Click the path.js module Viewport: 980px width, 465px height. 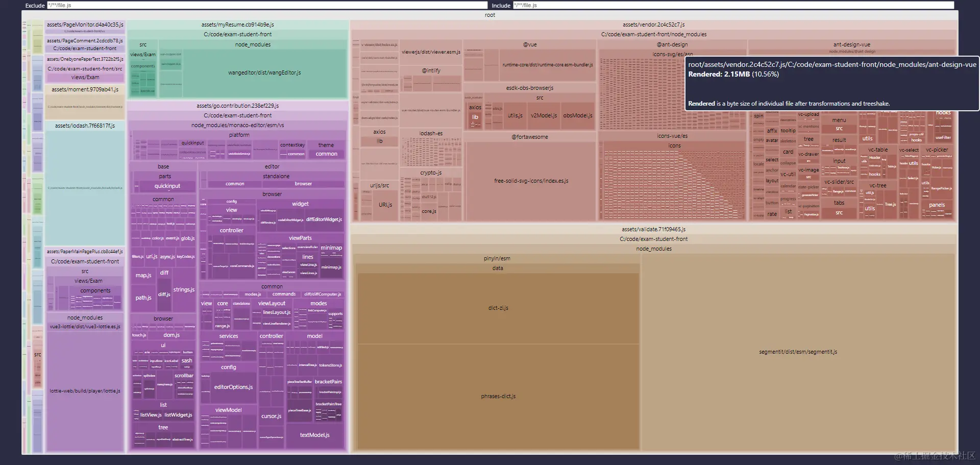click(143, 298)
